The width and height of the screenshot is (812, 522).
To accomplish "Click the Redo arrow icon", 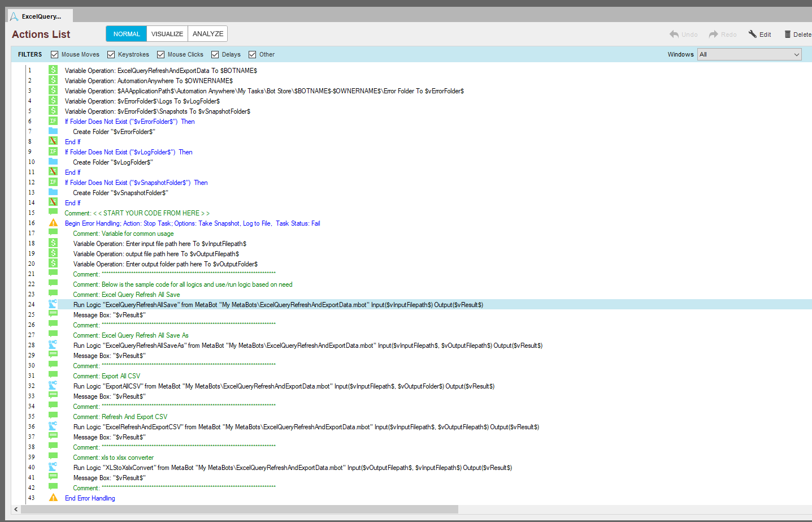I will pos(714,34).
